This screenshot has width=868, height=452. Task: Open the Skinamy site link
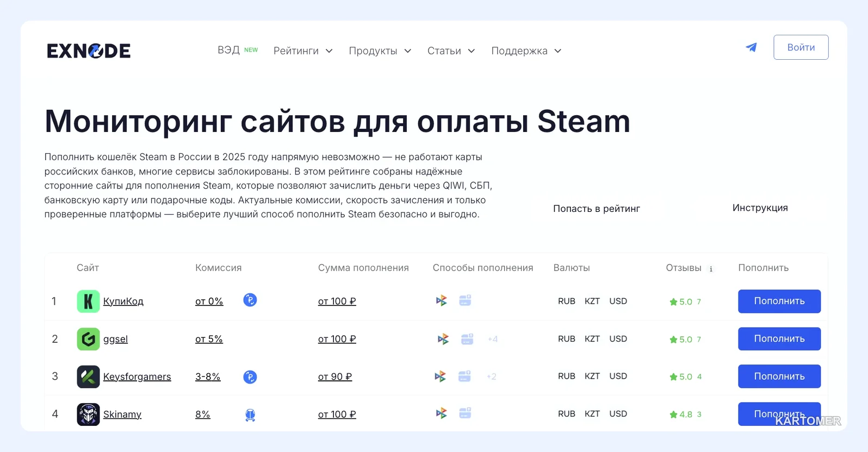click(122, 415)
